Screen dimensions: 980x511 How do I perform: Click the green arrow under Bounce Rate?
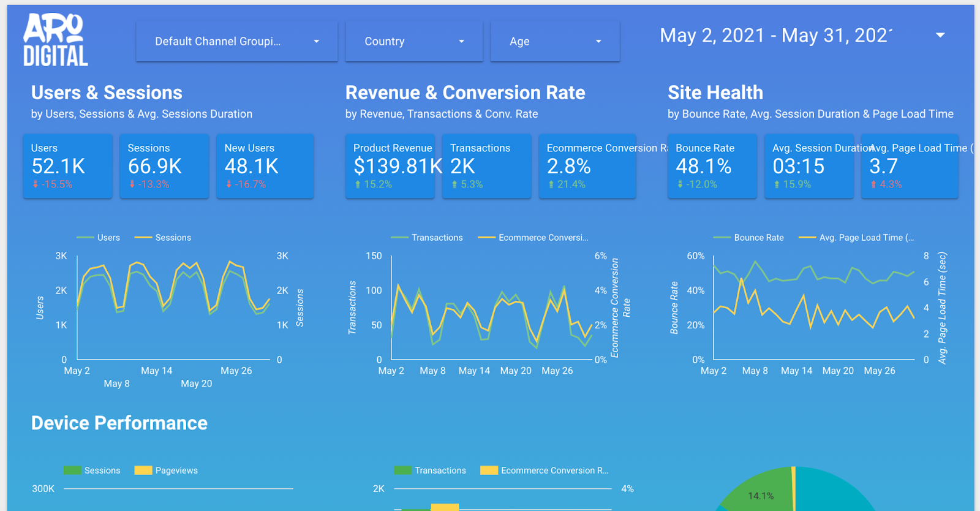pos(680,184)
